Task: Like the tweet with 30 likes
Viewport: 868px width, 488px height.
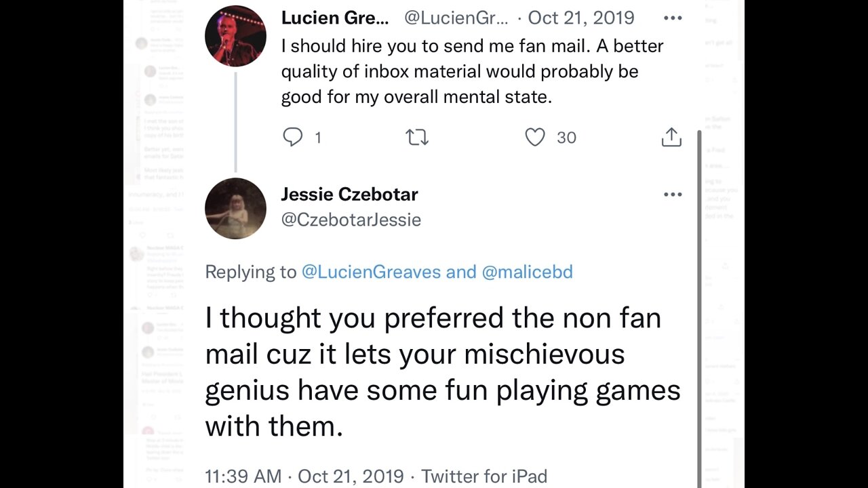Action: pyautogui.click(x=535, y=138)
